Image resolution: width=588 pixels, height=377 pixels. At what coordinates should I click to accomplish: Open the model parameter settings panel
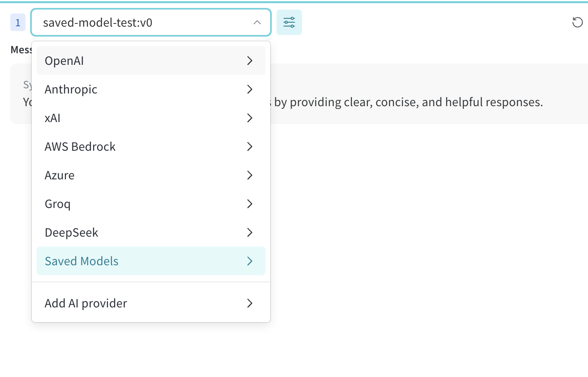[289, 22]
